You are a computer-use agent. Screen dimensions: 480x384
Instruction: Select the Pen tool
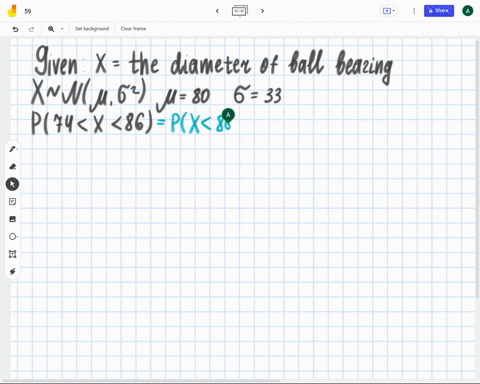(x=13, y=149)
